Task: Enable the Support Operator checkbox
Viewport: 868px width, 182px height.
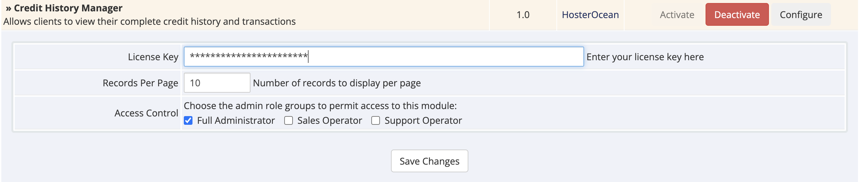Action: click(x=375, y=120)
